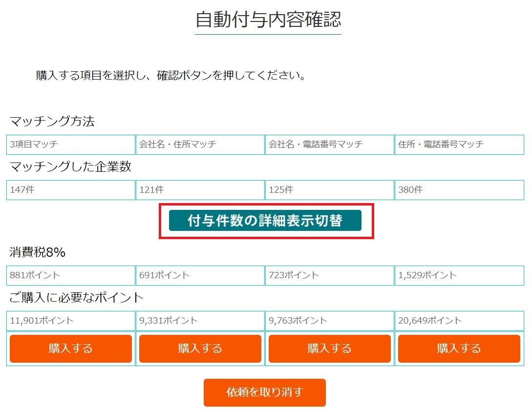Click the 147件 matched companies field
The image size is (532, 411).
pyautogui.click(x=71, y=190)
